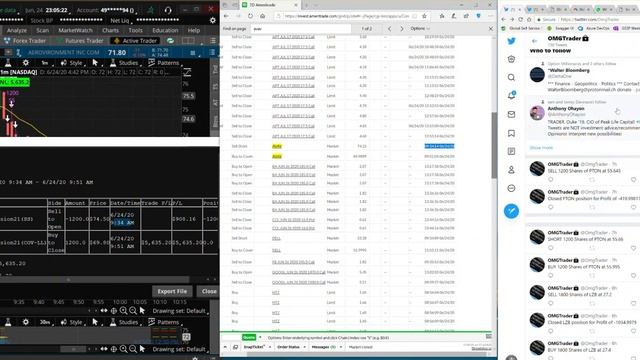Click the horizontal scrollbar of the report

point(95,280)
